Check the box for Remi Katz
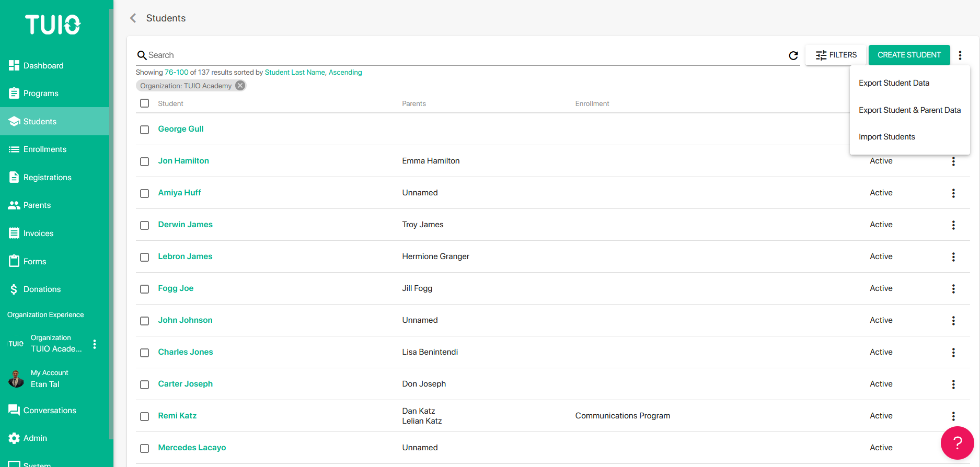Image resolution: width=980 pixels, height=467 pixels. 145,416
